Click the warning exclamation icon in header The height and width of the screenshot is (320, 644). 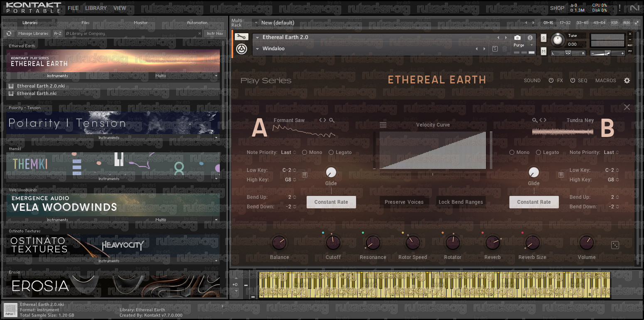tap(619, 8)
